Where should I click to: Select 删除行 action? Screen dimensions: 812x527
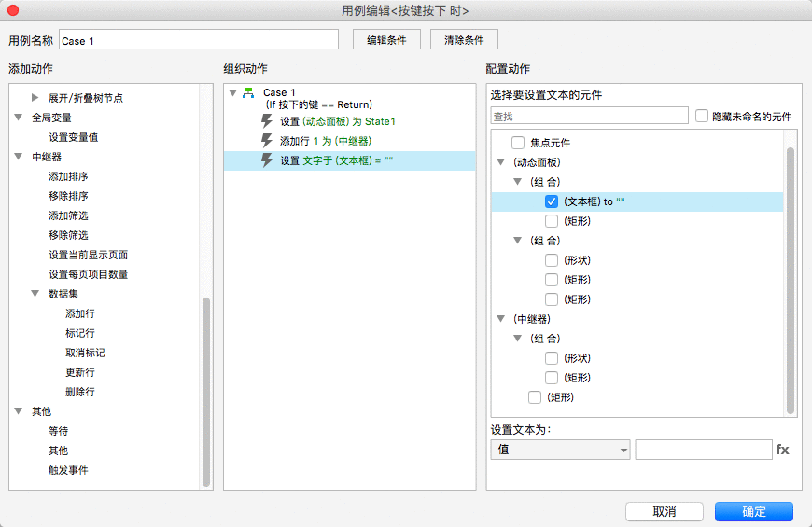pyautogui.click(x=79, y=392)
